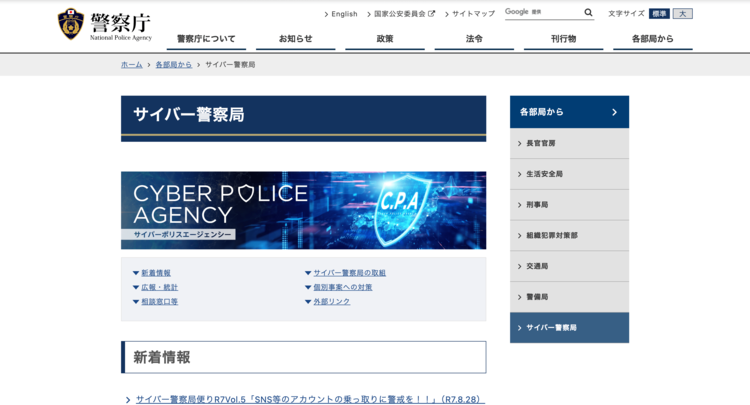Click the 文字サイズ label
The image size is (750, 405).
pyautogui.click(x=626, y=13)
